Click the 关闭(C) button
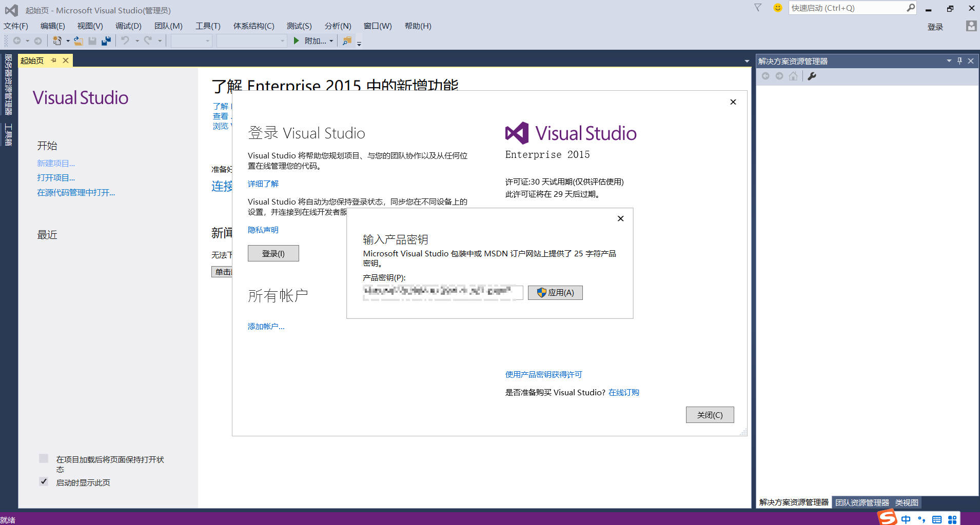 click(710, 415)
